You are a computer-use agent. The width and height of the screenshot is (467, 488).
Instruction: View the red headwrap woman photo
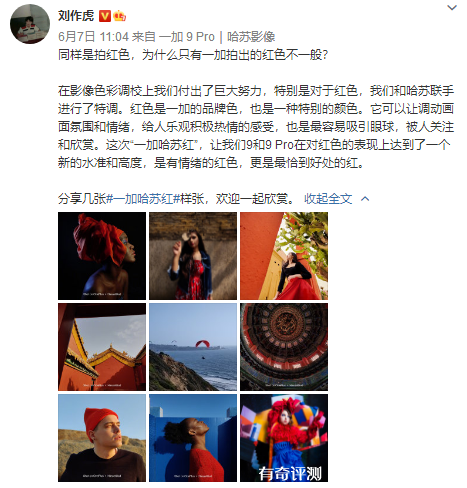tap(102, 256)
